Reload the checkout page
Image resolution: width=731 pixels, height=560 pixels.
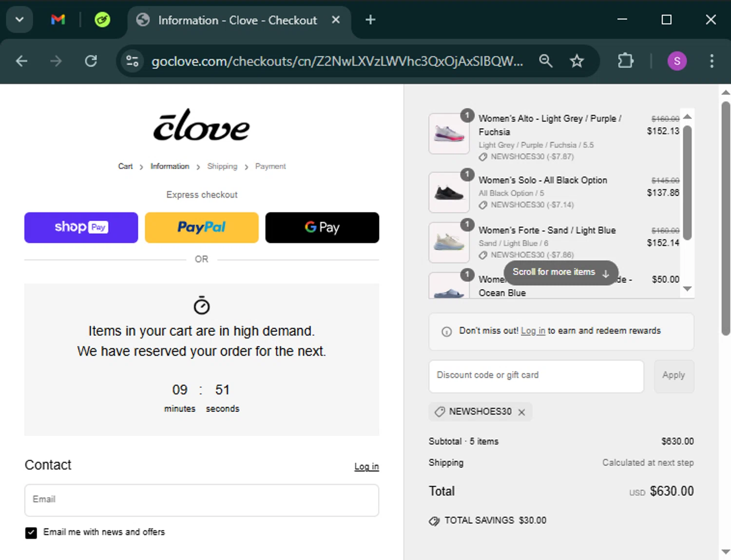pos(91,61)
